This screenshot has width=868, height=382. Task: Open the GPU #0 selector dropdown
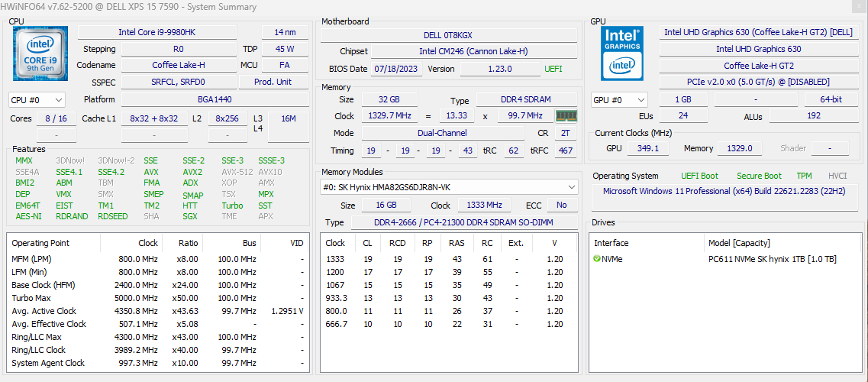click(619, 100)
